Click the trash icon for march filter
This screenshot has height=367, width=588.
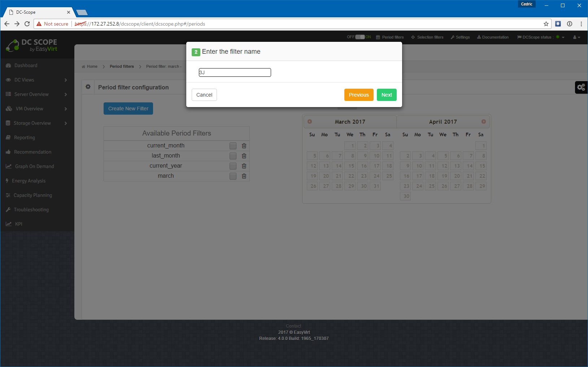(244, 176)
